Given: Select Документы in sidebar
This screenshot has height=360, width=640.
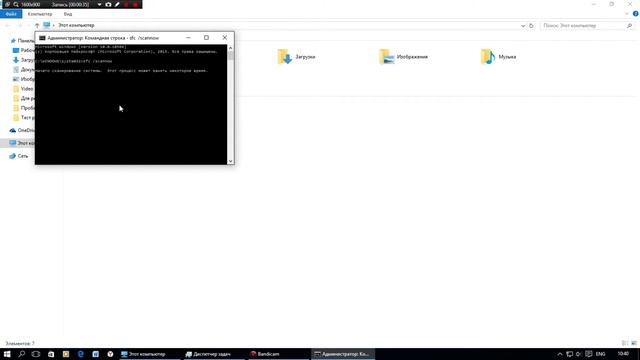Looking at the screenshot, I should (24, 69).
